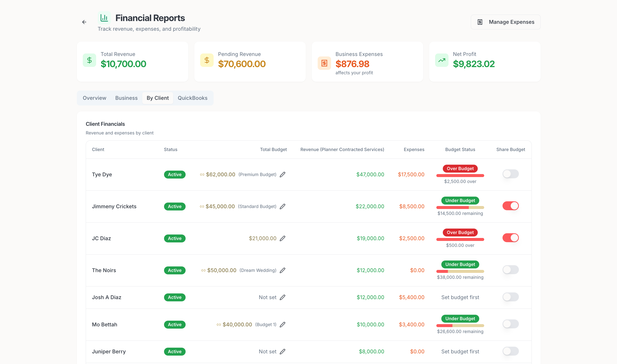The height and width of the screenshot is (364, 617).
Task: Enable Share Budget toggle for Tye Dye
Action: coord(510,174)
